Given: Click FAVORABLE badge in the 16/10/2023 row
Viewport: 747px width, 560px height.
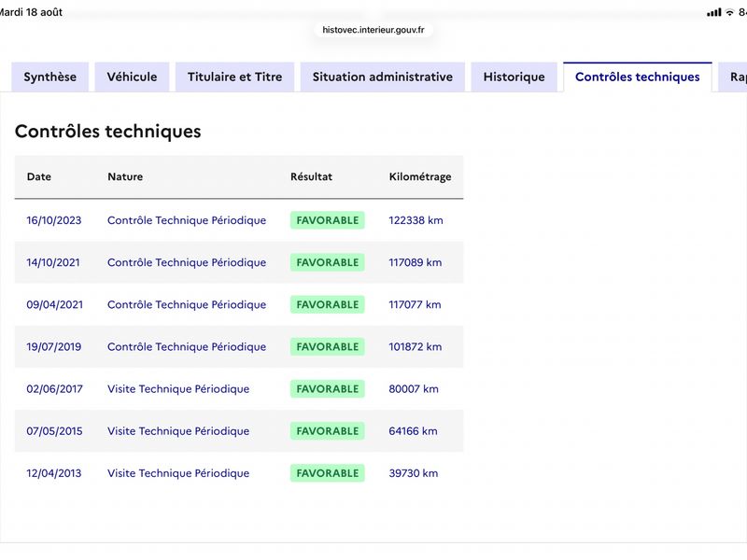Looking at the screenshot, I should tap(328, 220).
